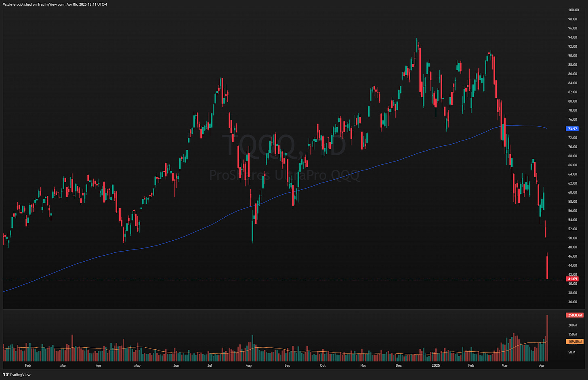Click the 50.00 price axis label

(573, 238)
